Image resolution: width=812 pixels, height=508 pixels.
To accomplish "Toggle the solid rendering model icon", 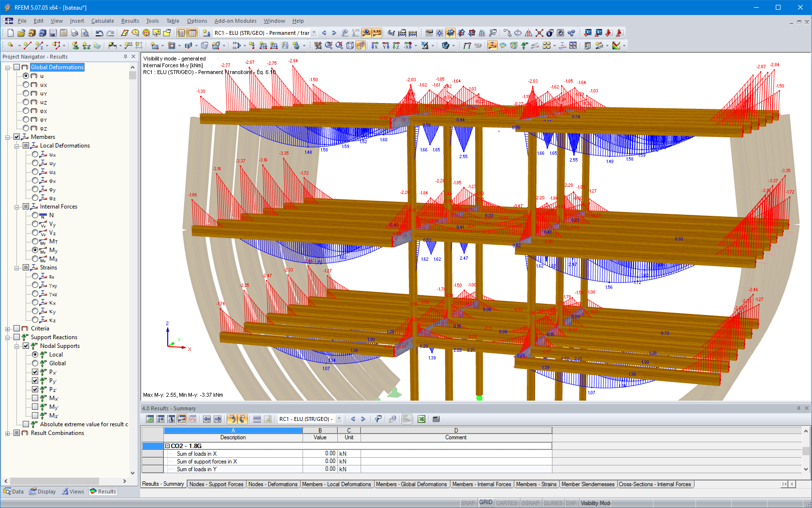I will click(x=361, y=45).
